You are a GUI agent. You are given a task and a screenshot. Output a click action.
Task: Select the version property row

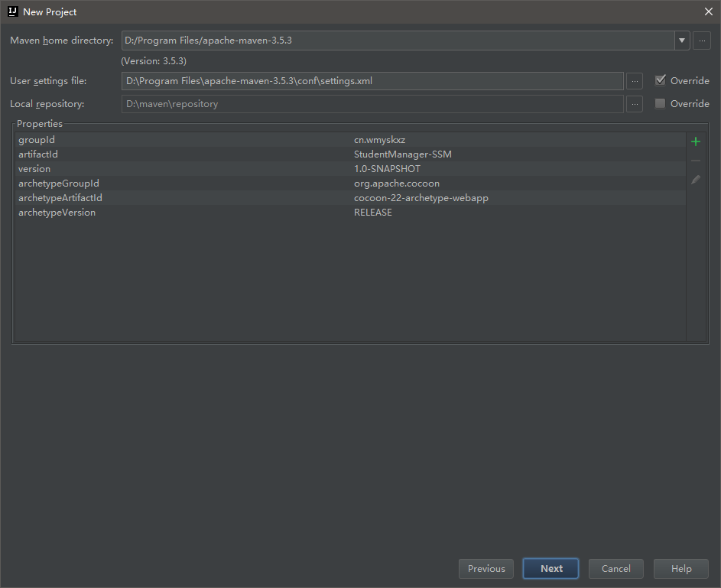pos(350,169)
